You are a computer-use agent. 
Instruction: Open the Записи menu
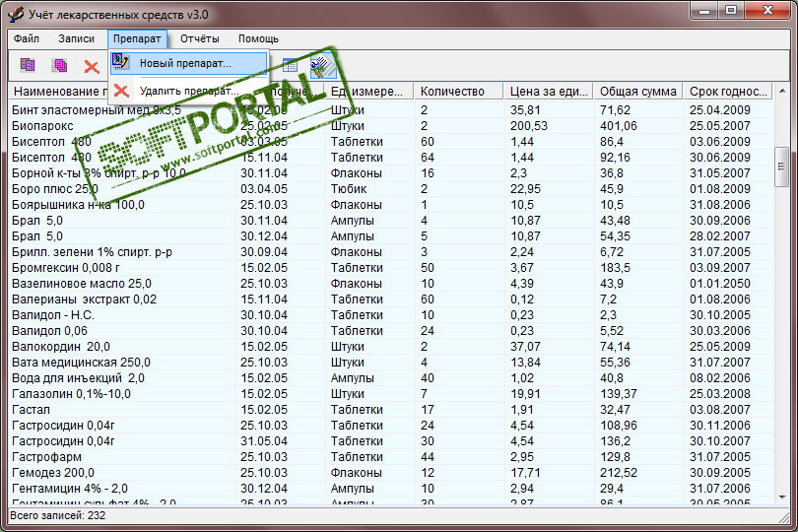(76, 38)
